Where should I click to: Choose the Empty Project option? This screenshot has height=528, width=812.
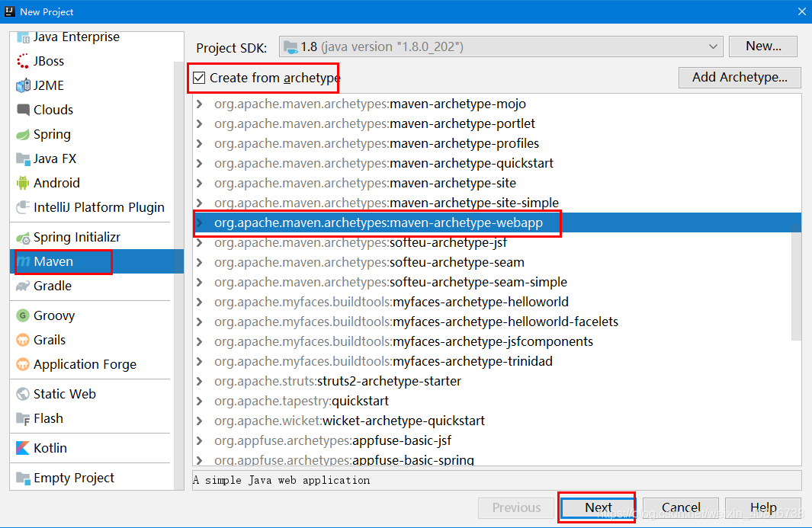pyautogui.click(x=73, y=478)
